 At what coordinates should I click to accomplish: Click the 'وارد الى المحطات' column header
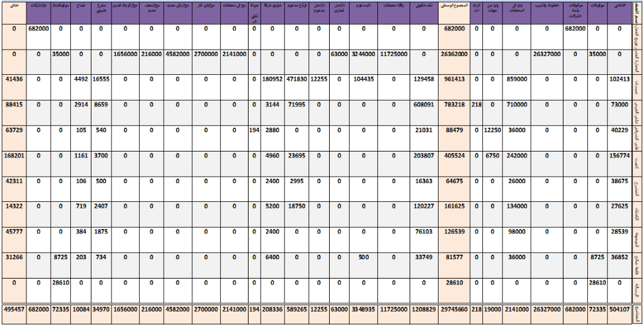(x=517, y=12)
